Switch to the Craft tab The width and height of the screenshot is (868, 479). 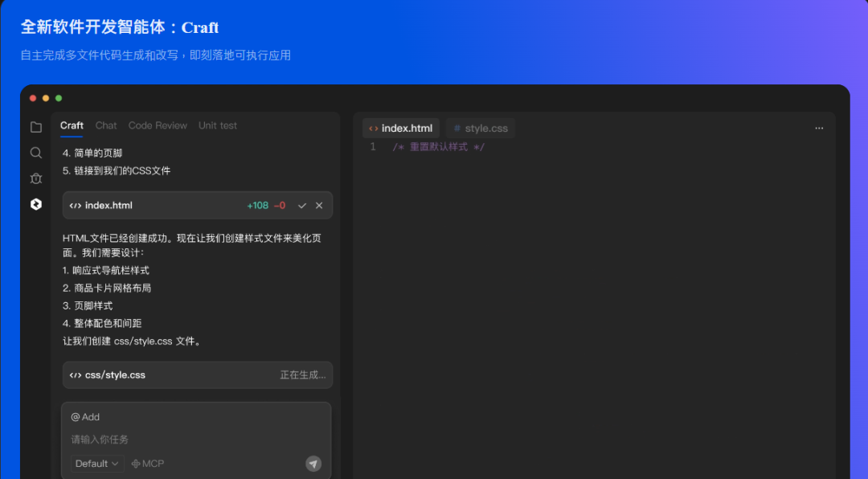point(72,125)
